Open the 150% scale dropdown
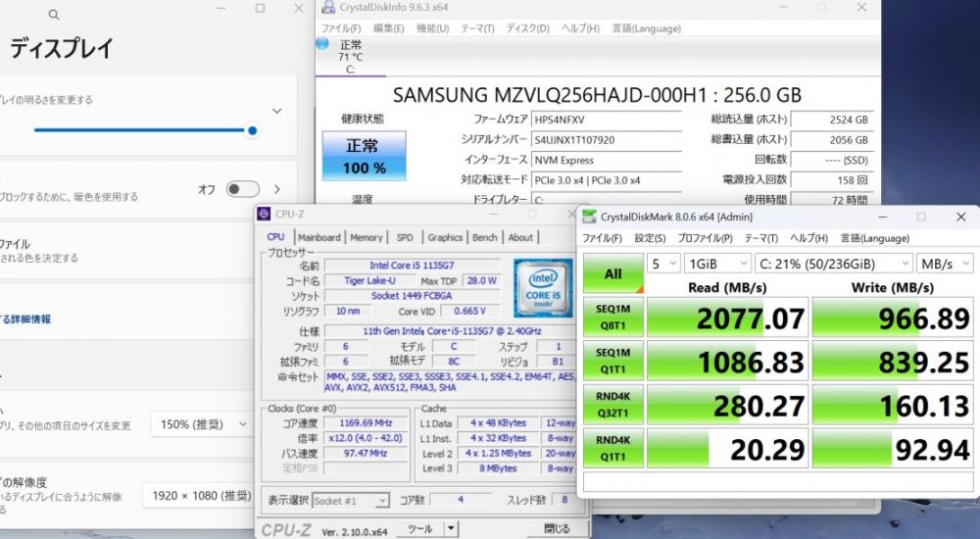The width and height of the screenshot is (980, 539). coord(203,424)
